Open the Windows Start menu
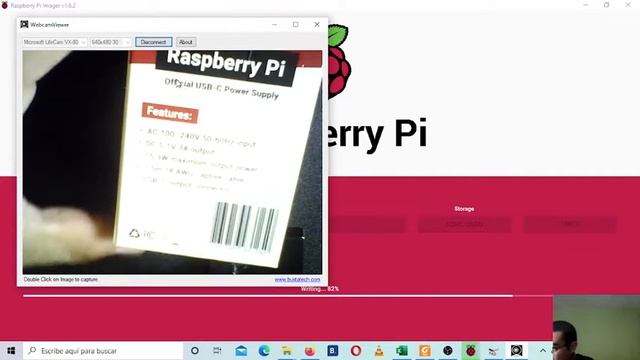 (x=11, y=351)
